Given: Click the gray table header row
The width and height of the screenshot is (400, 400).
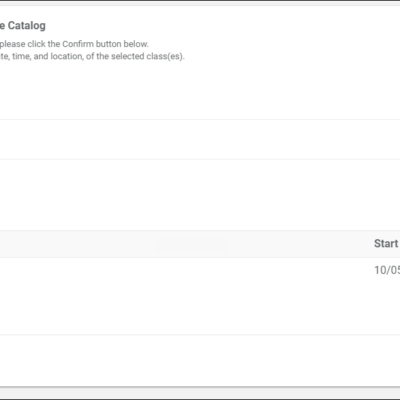Looking at the screenshot, I should (x=200, y=244).
